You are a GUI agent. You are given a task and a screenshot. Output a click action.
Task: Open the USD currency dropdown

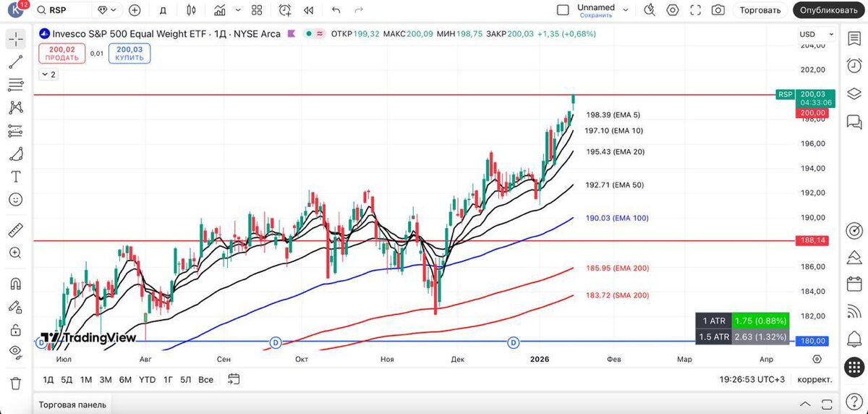(x=817, y=34)
